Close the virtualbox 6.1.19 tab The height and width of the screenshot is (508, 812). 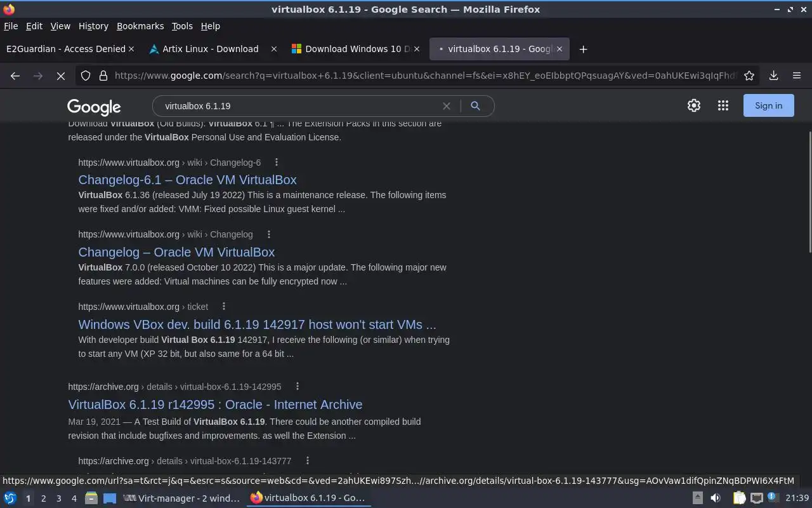pyautogui.click(x=560, y=49)
